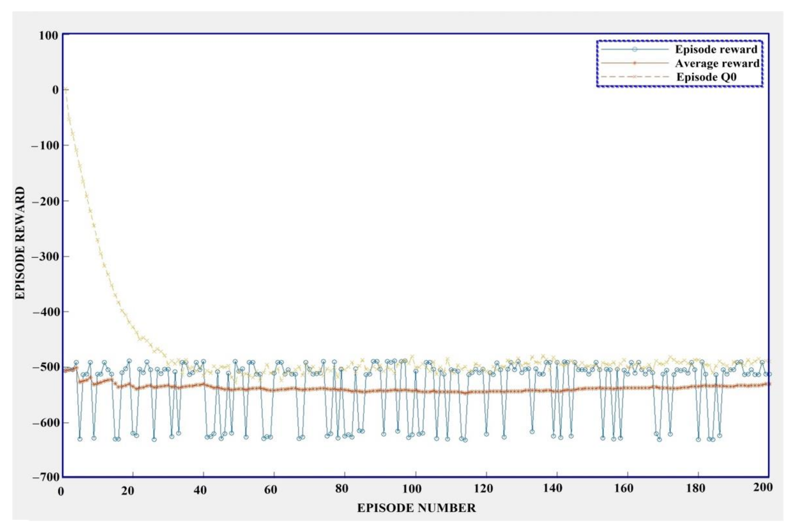
Task: Click the EPISODE REWARD axis title
Action: (20, 243)
